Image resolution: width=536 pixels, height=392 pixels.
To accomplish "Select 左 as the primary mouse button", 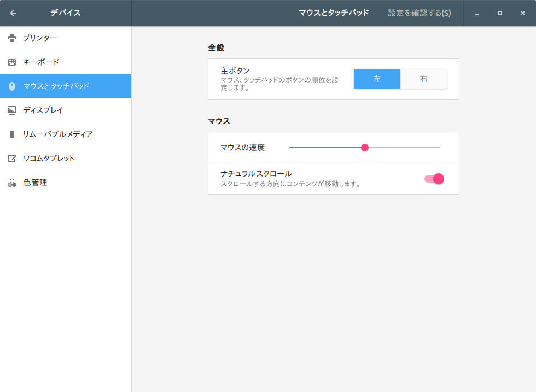I will click(x=377, y=78).
